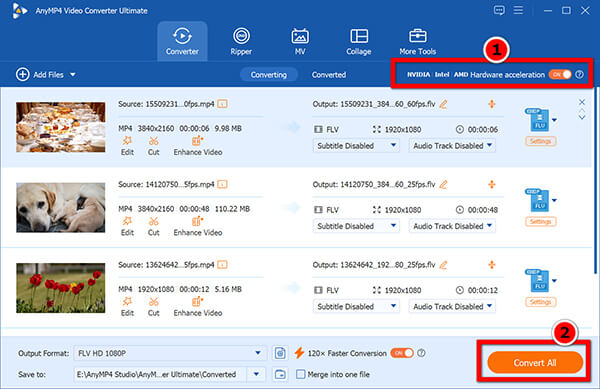The width and height of the screenshot is (600, 389).
Task: Open the hamburger menu in title bar
Action: point(518,10)
